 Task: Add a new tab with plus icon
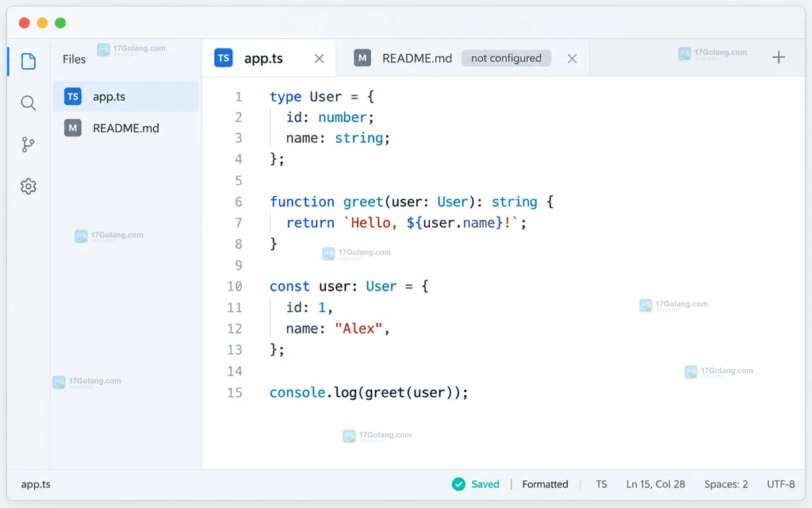(779, 57)
